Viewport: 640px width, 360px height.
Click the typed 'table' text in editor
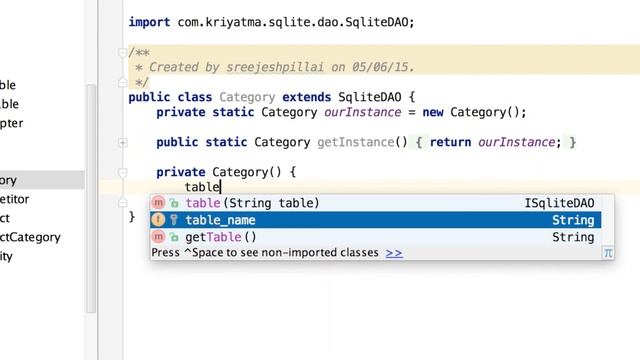coord(202,187)
